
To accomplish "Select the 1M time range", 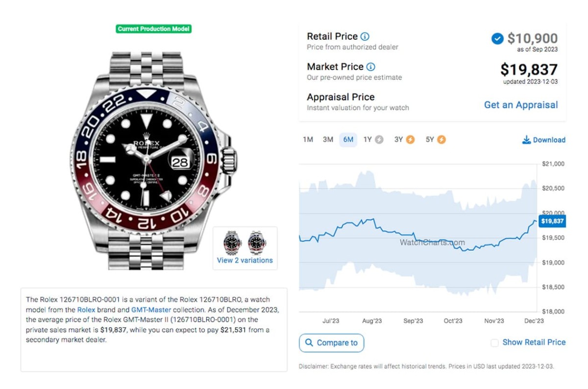I will 308,140.
